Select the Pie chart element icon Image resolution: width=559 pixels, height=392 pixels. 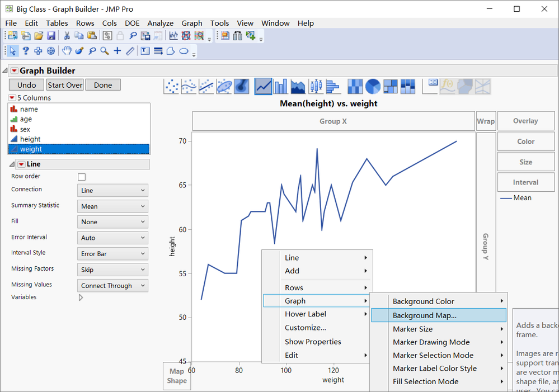coord(373,86)
